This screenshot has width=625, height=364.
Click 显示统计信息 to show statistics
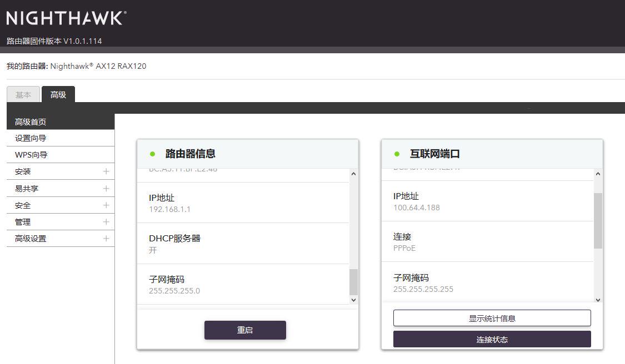[x=492, y=317]
